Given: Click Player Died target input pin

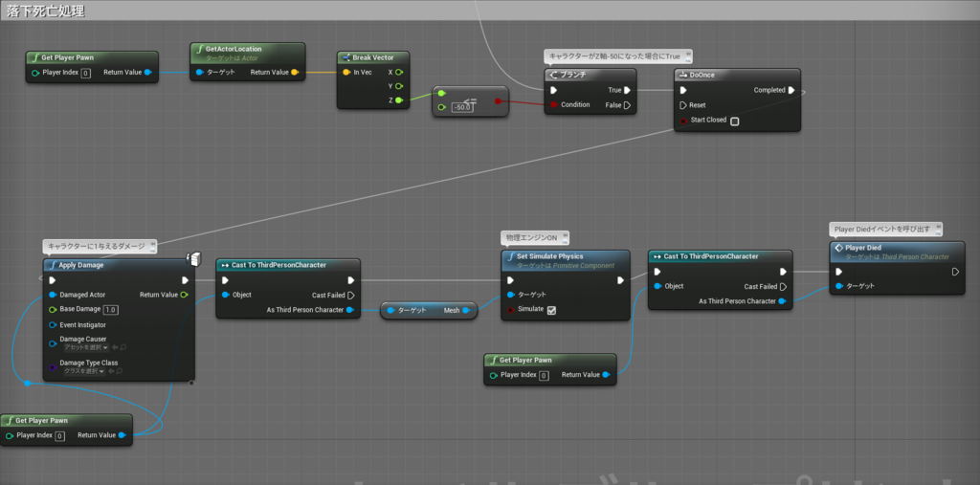Looking at the screenshot, I should click(x=838, y=286).
